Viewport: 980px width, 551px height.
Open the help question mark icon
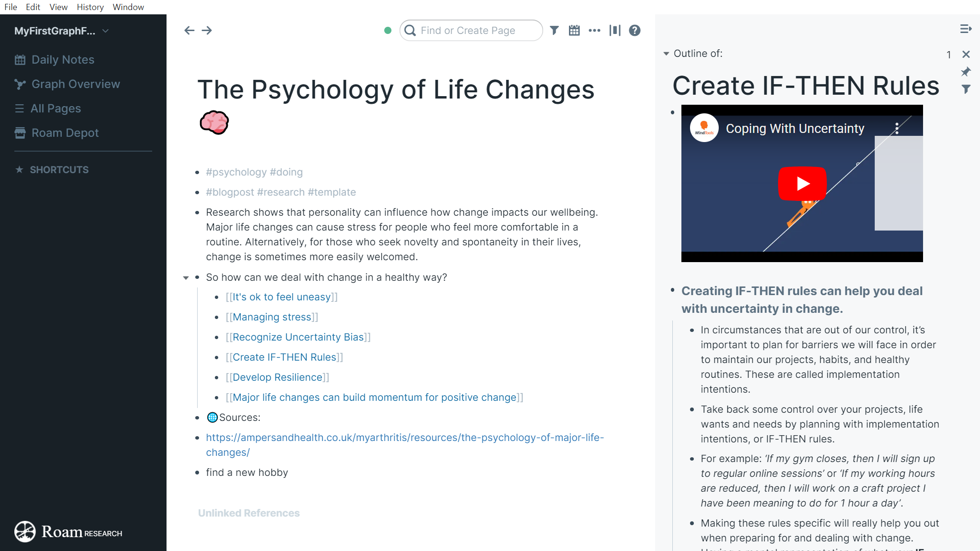(x=635, y=31)
